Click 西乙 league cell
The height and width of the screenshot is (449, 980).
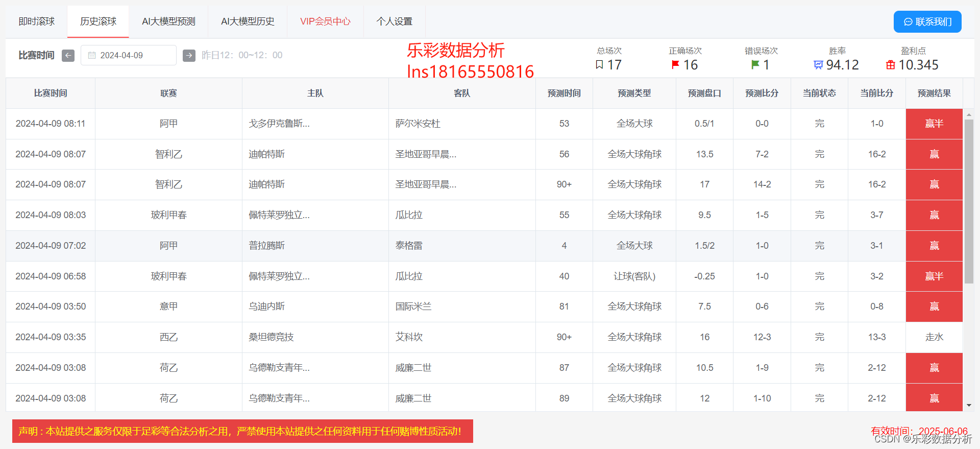pos(168,337)
